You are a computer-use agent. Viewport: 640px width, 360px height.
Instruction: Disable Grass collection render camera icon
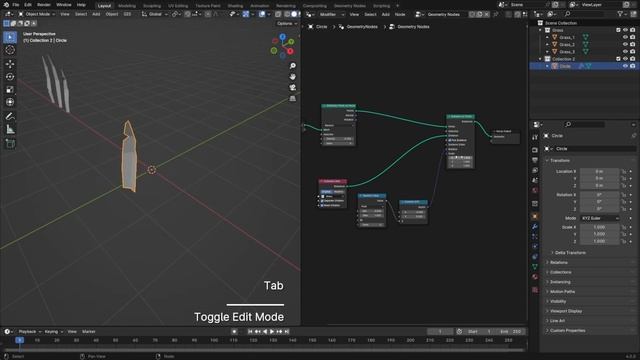(632, 30)
